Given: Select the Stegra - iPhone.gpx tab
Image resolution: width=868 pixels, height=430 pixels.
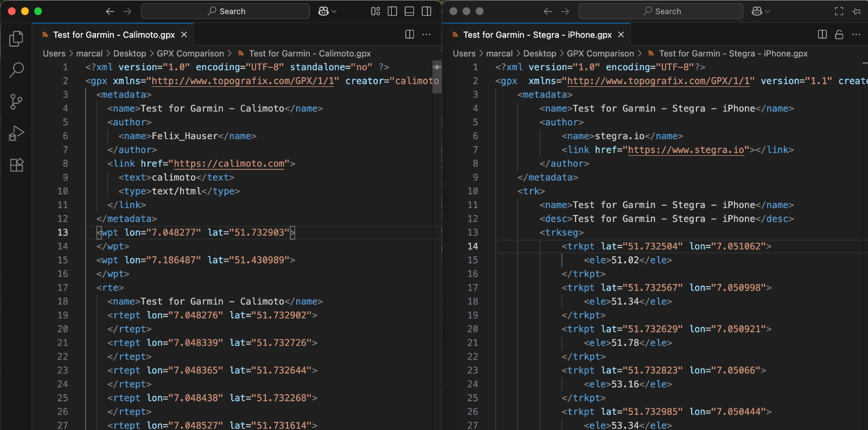Looking at the screenshot, I should (537, 35).
